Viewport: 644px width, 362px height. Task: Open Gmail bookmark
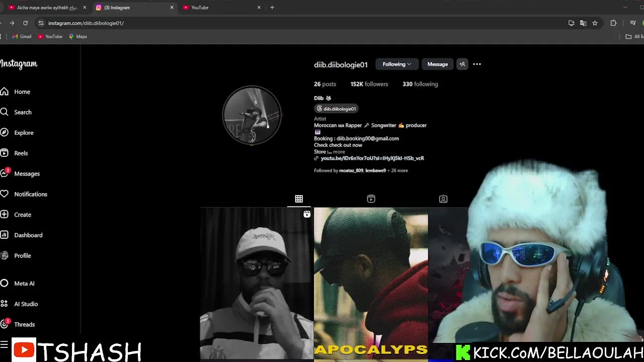click(22, 37)
